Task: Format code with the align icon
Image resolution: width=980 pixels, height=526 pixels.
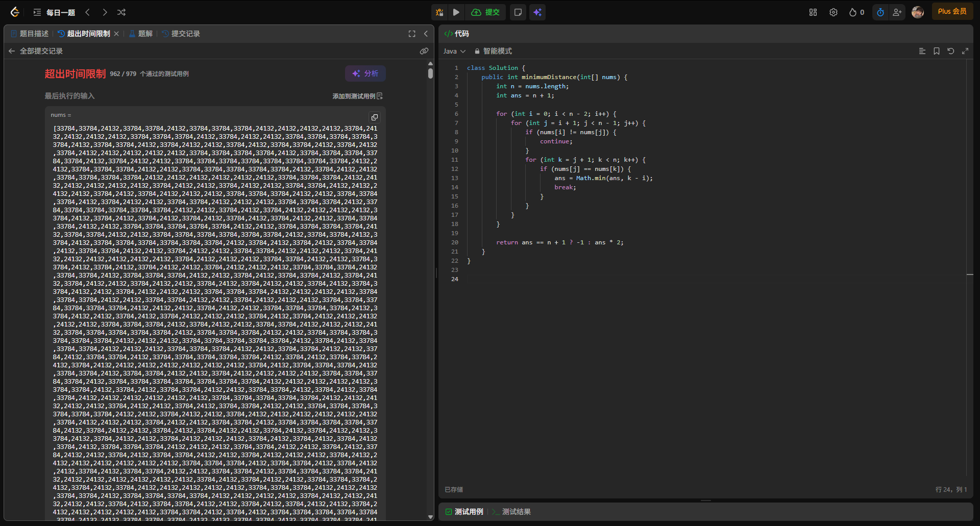Action: tap(922, 51)
